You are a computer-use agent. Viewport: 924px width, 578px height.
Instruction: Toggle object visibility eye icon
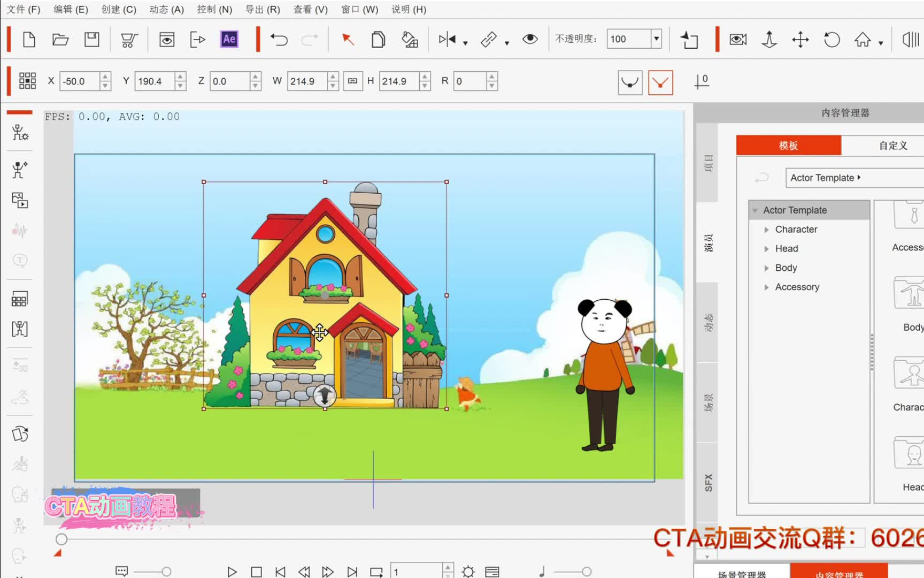pyautogui.click(x=530, y=39)
